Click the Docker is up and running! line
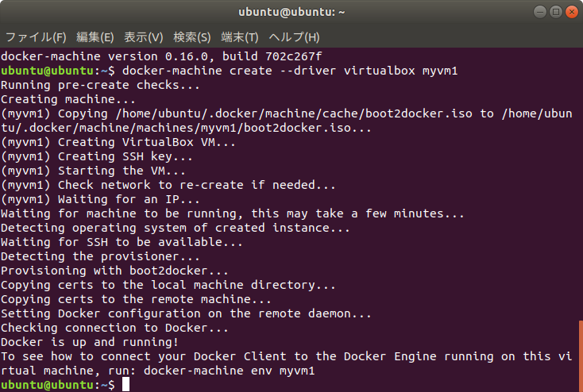This screenshot has height=392, width=583. (90, 342)
